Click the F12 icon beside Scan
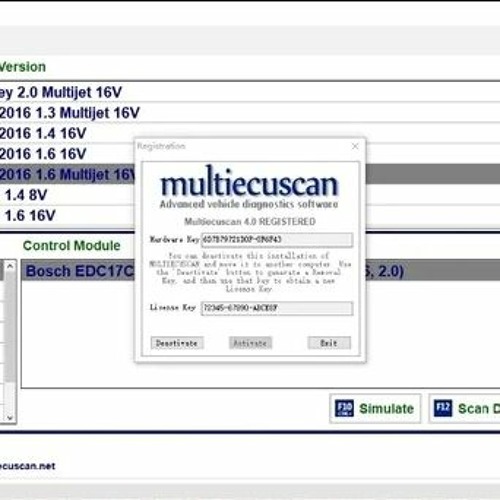Image resolution: width=500 pixels, height=500 pixels. tap(443, 408)
